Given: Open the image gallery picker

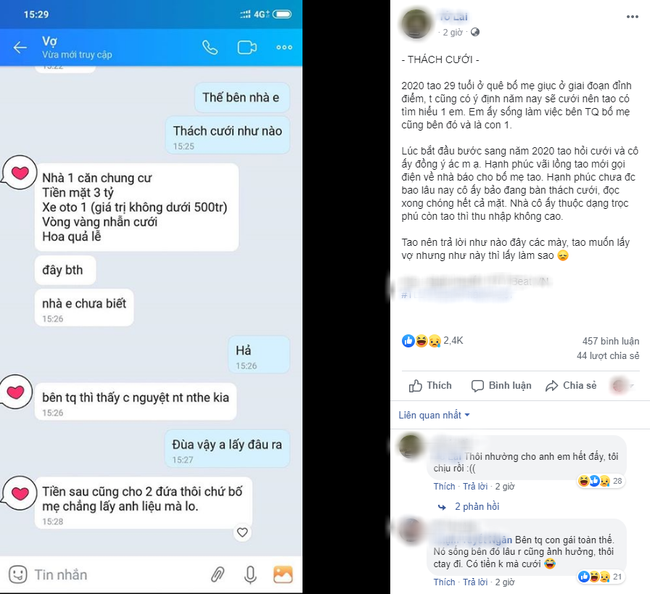Looking at the screenshot, I should coord(283,575).
